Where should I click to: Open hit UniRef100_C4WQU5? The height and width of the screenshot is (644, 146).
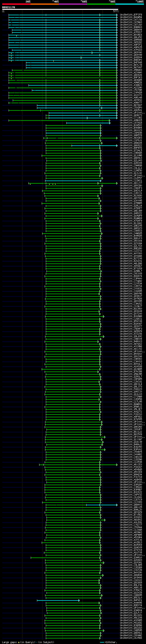coord(131,233)
